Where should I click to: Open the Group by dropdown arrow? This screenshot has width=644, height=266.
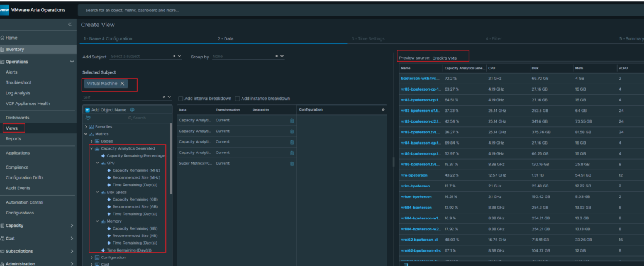click(x=282, y=56)
